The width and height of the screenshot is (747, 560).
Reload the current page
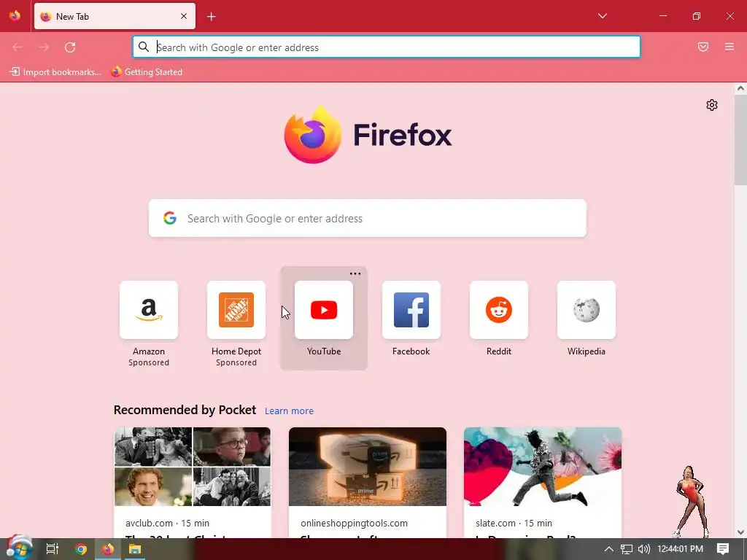70,47
